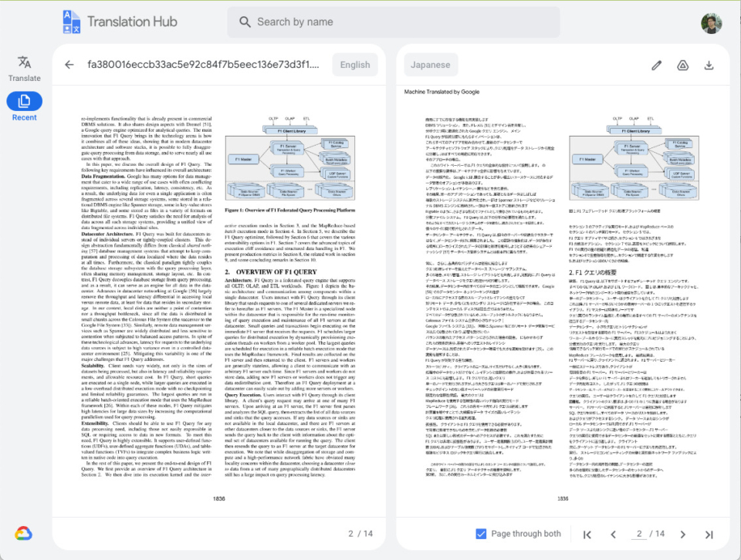Click the Search by name field
The image size is (741, 560).
point(386,23)
